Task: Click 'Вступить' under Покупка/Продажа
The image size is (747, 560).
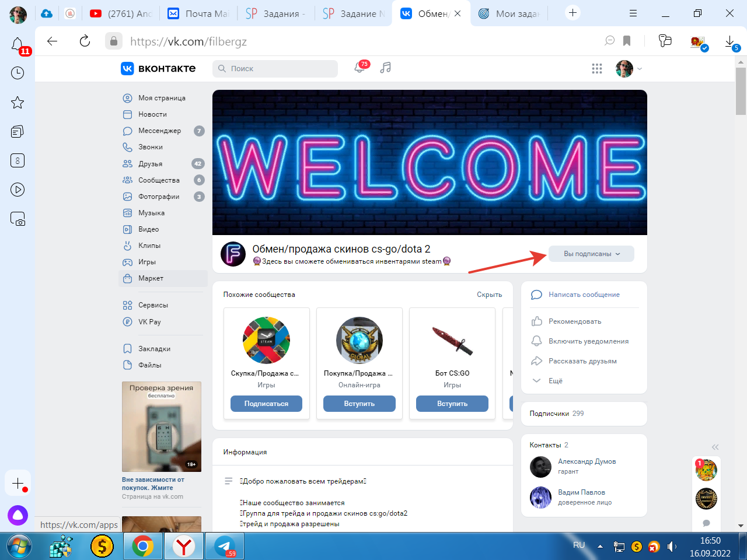Action: [359, 404]
